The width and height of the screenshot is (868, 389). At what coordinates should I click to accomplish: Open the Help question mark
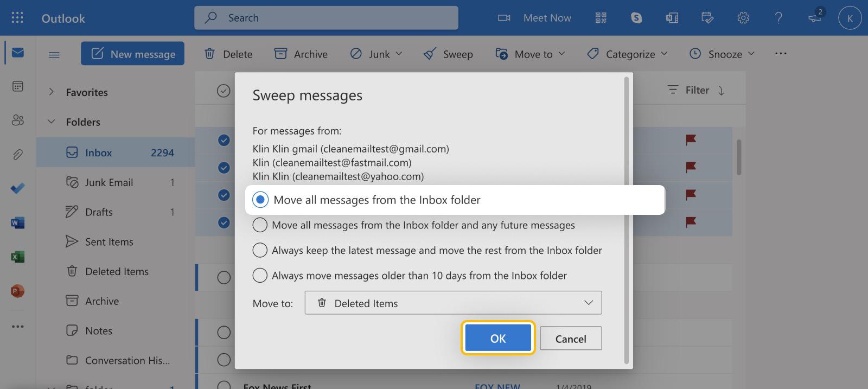tap(778, 18)
